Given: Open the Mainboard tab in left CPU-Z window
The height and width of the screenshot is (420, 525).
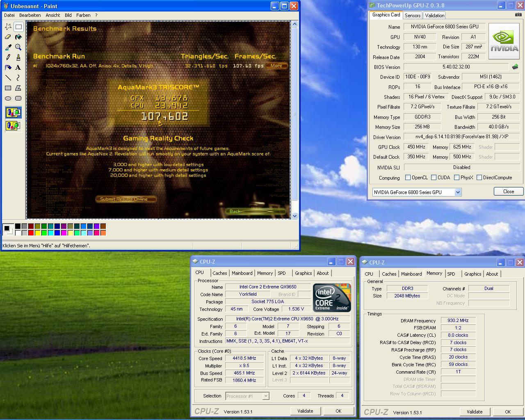Looking at the screenshot, I should (x=242, y=273).
